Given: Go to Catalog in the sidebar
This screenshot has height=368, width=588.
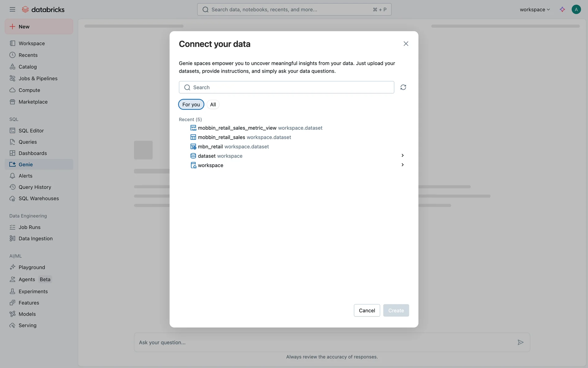Looking at the screenshot, I should point(28,67).
